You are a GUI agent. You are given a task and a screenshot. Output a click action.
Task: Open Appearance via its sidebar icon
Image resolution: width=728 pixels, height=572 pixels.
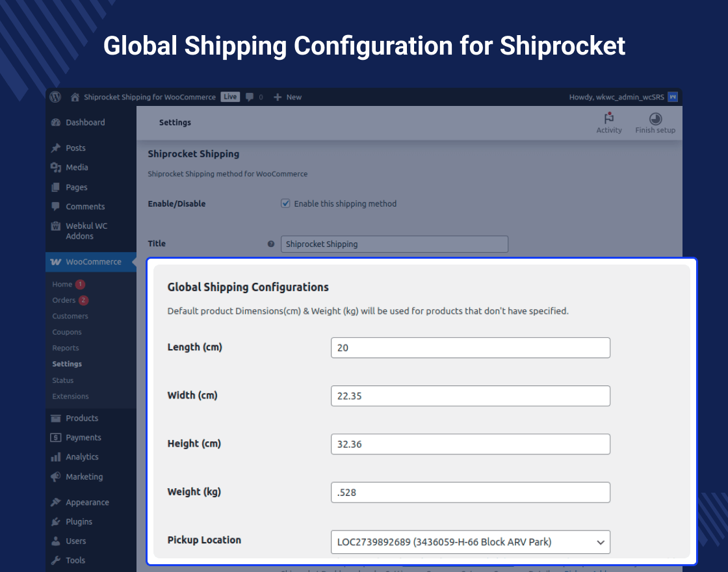click(57, 502)
